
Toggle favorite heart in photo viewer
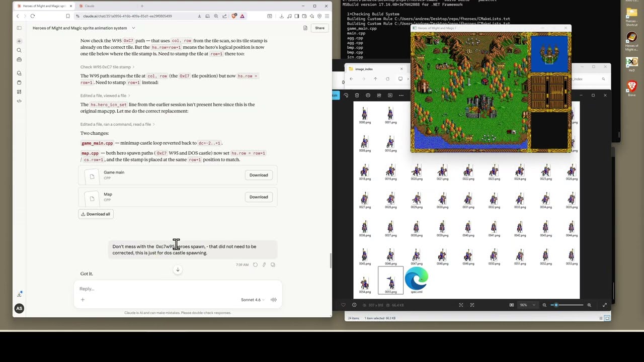(344, 305)
